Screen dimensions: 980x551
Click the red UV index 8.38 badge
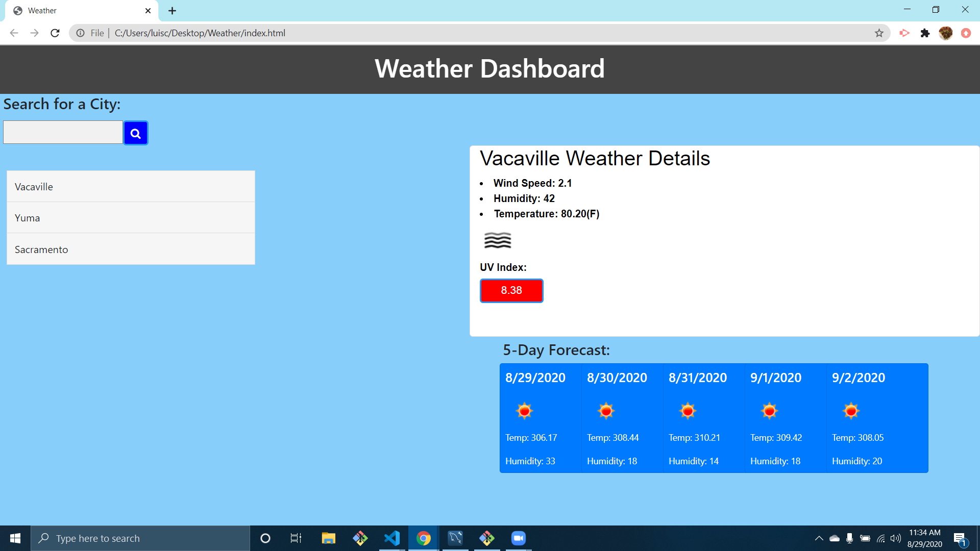pos(511,290)
